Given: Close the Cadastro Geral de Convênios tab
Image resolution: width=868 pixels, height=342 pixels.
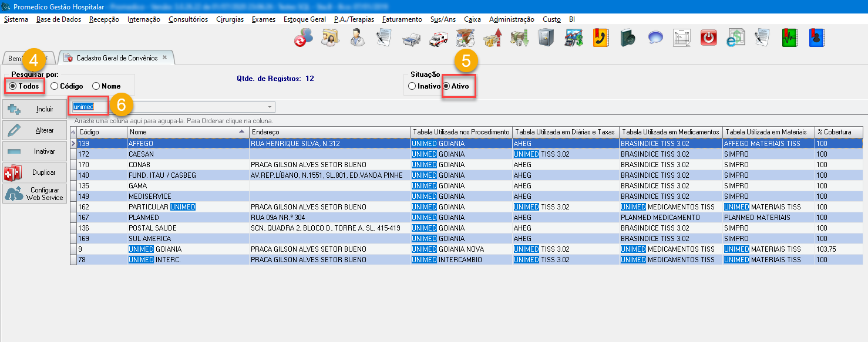Looking at the screenshot, I should (165, 57).
